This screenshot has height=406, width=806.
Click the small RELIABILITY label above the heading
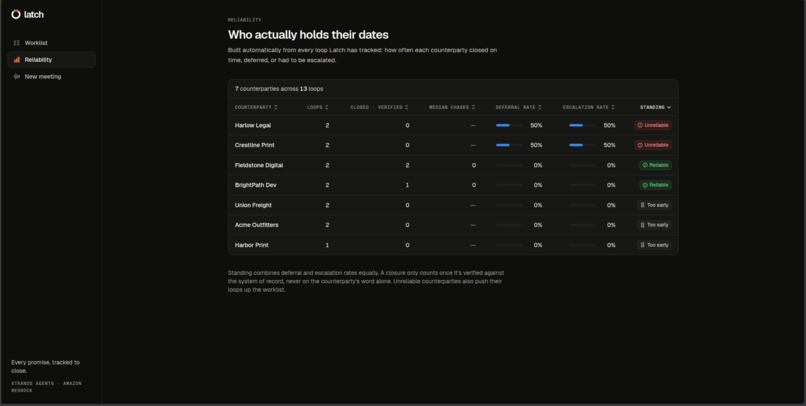click(x=245, y=20)
